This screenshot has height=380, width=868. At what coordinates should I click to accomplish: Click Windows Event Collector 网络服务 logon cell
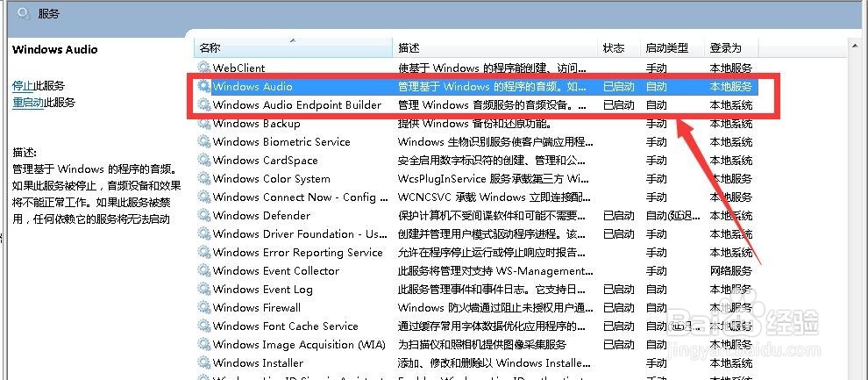tap(730, 270)
